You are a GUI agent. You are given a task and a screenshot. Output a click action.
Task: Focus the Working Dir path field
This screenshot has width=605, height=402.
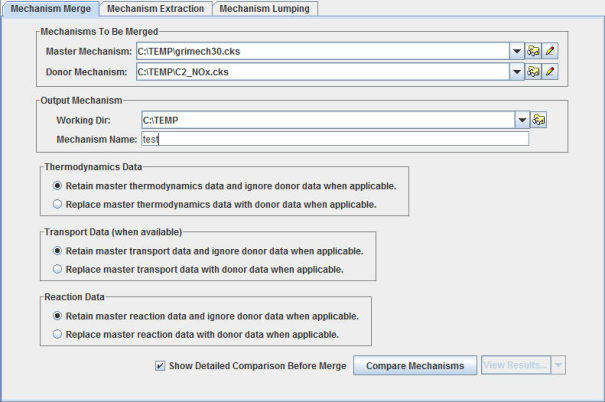(328, 120)
